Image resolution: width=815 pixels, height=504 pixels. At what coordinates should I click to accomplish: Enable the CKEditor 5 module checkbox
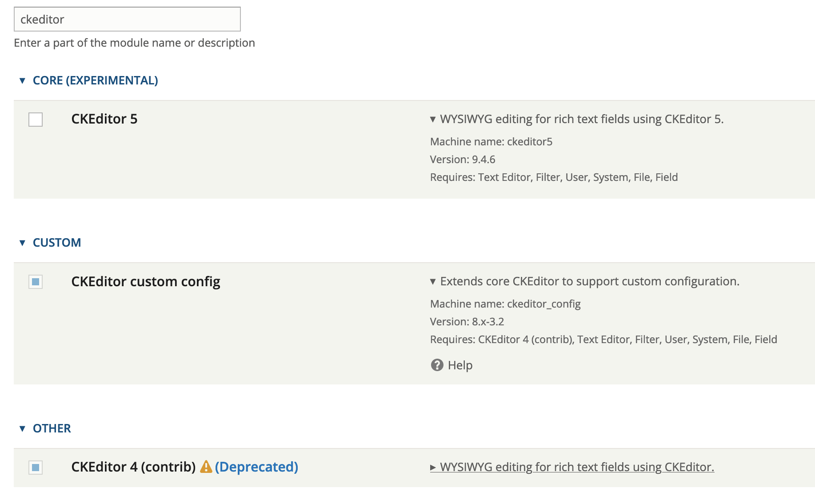pyautogui.click(x=36, y=120)
